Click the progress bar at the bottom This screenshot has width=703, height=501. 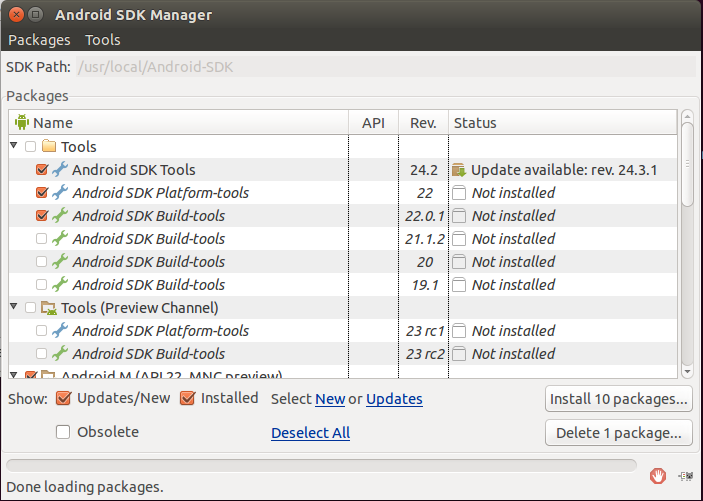[x=321, y=466]
